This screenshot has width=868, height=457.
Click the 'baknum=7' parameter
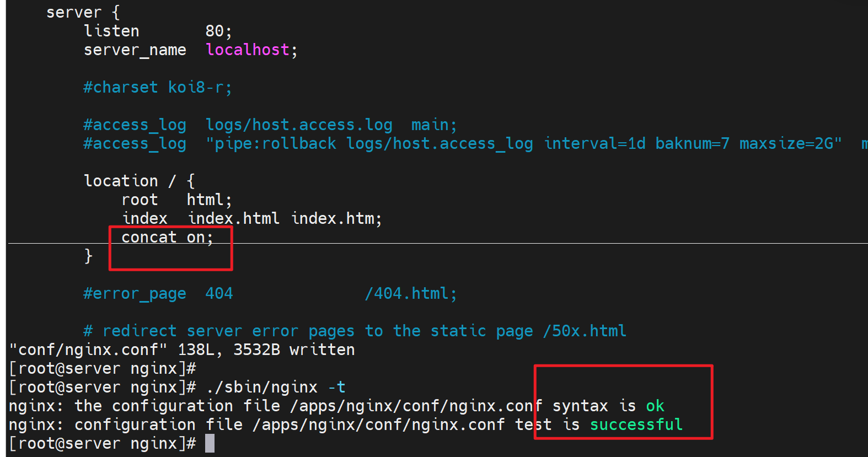click(692, 144)
